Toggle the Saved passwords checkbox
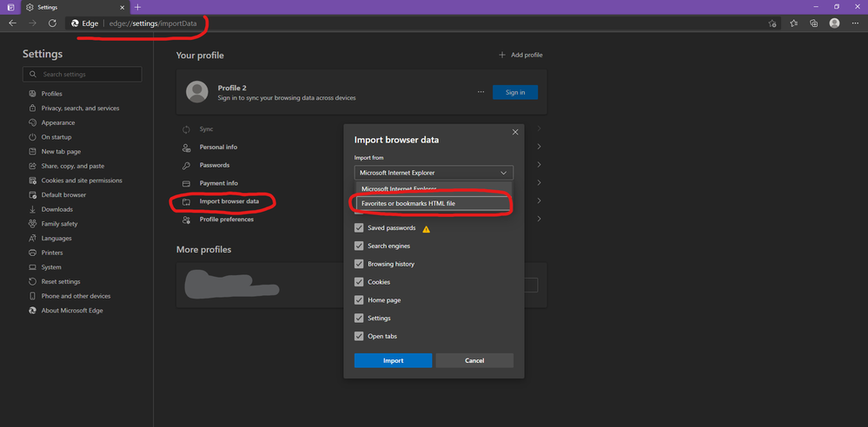868x427 pixels. (359, 228)
